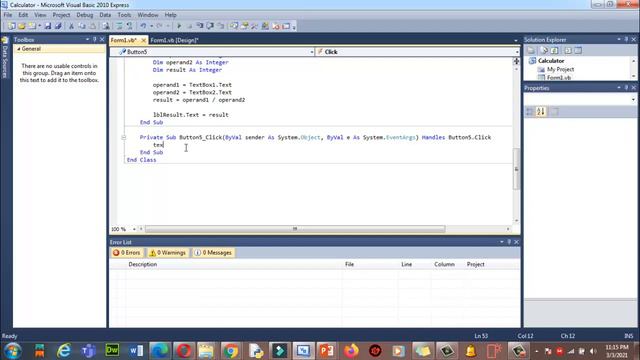Open the Properties object selector dropdown
640x360 pixels.
click(x=633, y=99)
